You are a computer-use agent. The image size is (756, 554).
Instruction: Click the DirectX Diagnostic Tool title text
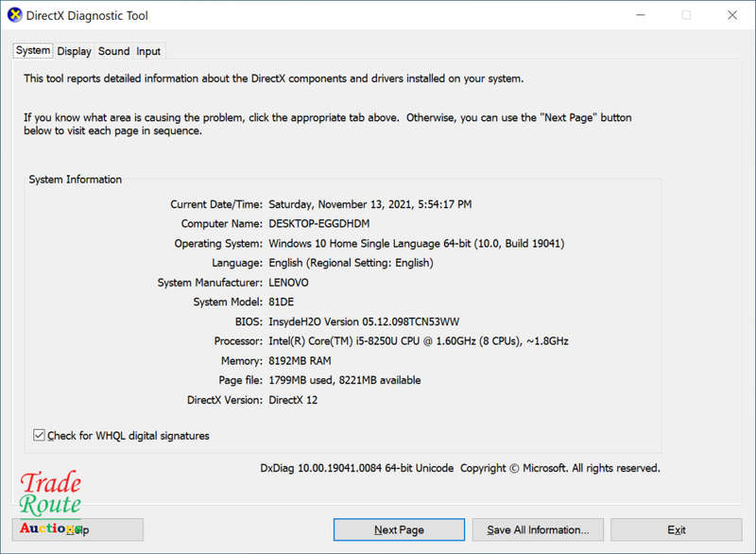click(x=87, y=15)
